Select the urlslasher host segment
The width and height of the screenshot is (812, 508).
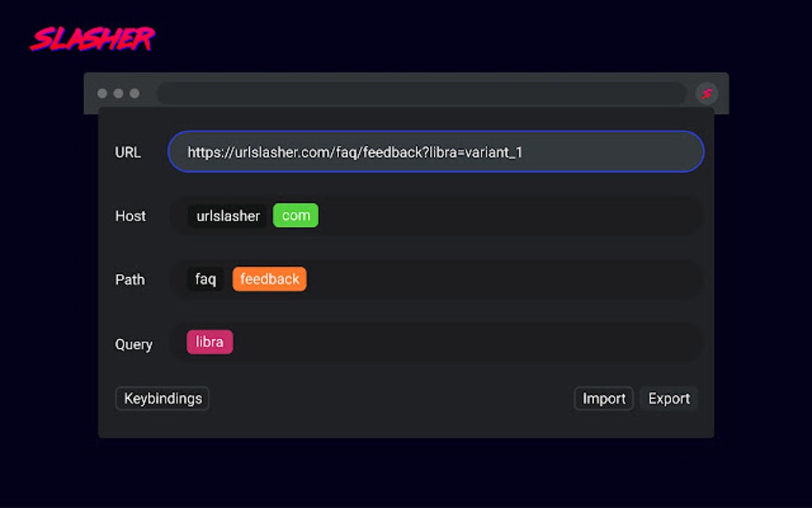[x=228, y=216]
